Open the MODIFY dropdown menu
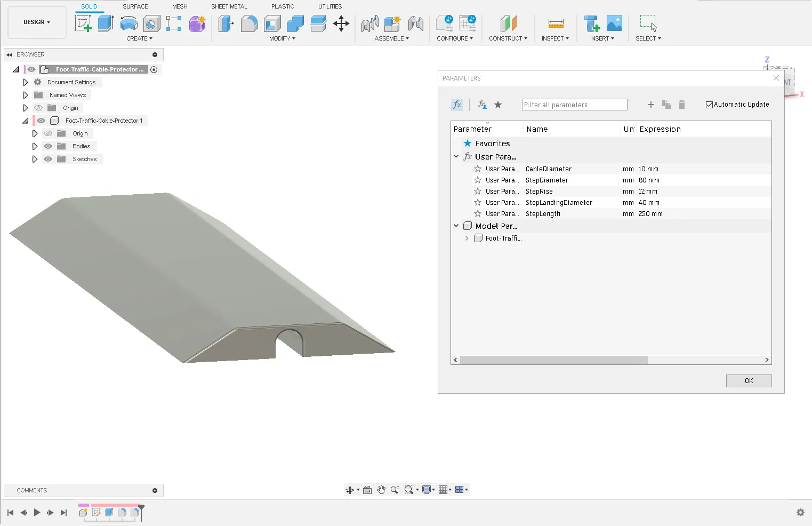812x526 pixels. point(282,38)
